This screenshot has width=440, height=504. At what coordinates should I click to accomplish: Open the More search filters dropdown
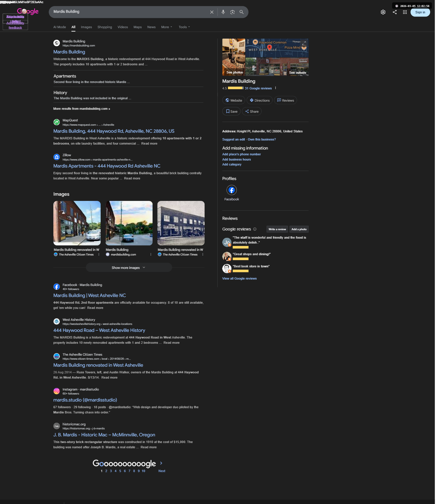[166, 27]
